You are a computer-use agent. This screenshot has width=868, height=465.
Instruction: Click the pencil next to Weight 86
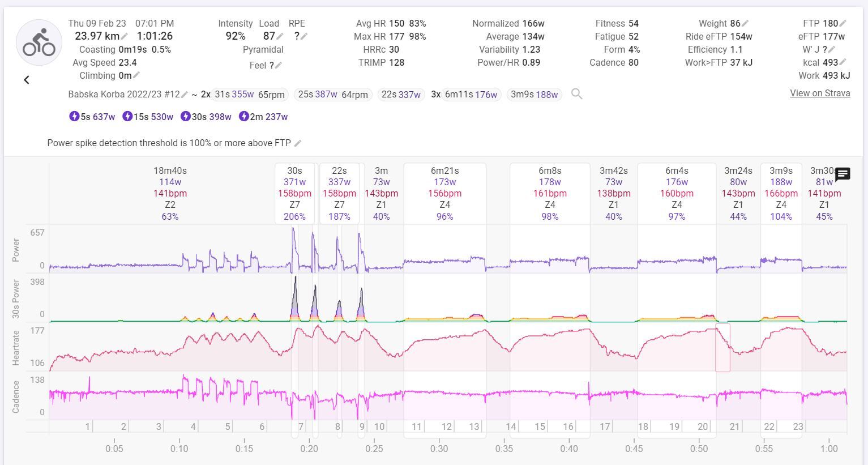(745, 23)
